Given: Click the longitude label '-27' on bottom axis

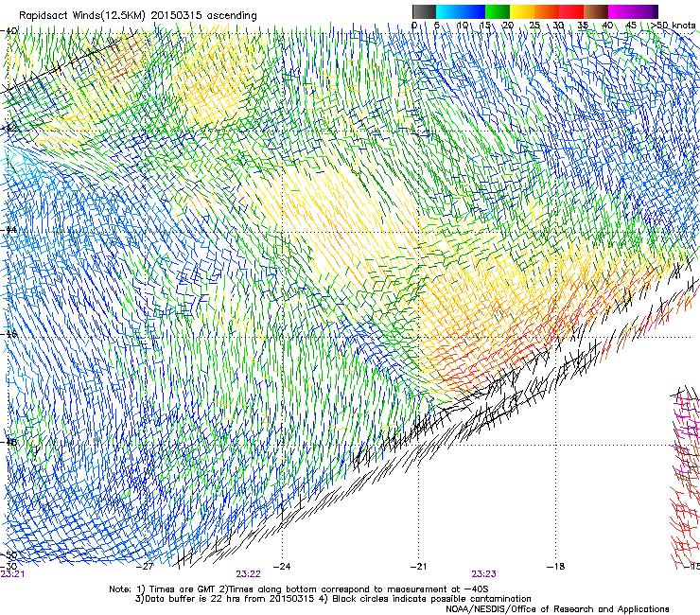Looking at the screenshot, I should 145,567.
